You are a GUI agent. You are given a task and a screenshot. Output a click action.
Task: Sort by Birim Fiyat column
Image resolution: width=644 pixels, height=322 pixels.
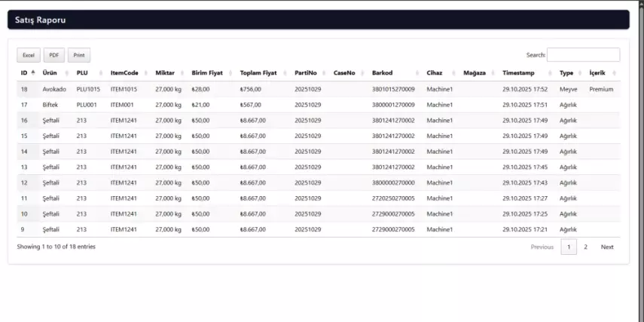pos(207,73)
